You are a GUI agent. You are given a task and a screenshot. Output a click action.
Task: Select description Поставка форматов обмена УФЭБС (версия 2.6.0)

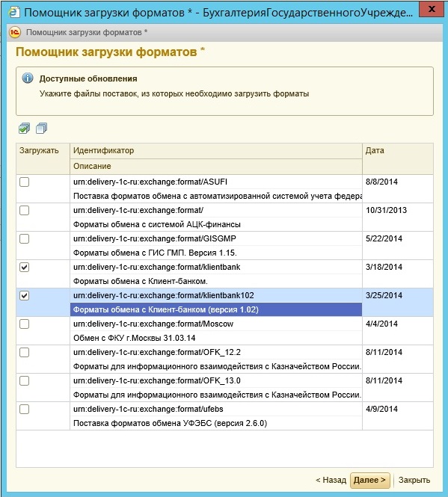[170, 424]
